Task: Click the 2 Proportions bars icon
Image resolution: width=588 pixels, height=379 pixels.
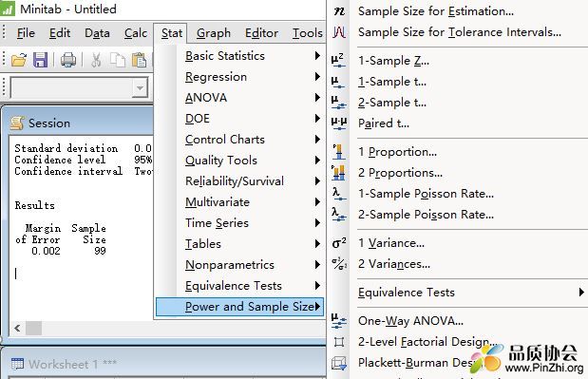Action: pos(338,173)
